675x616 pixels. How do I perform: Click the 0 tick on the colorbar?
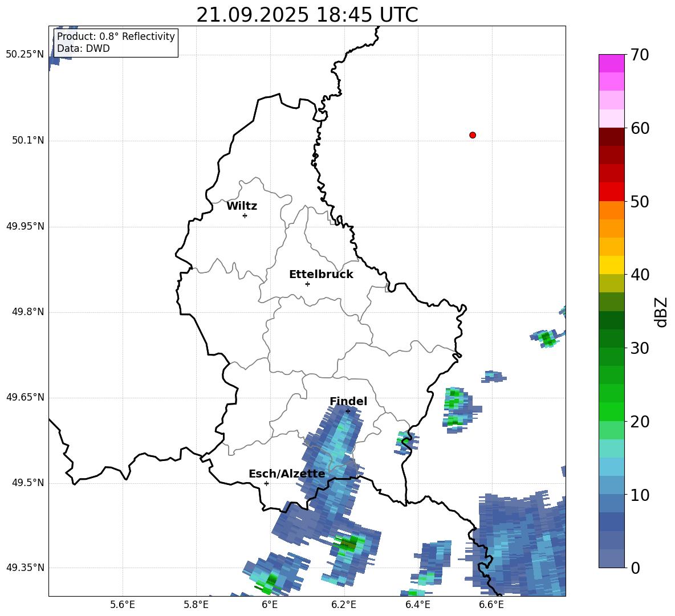pyautogui.click(x=635, y=568)
